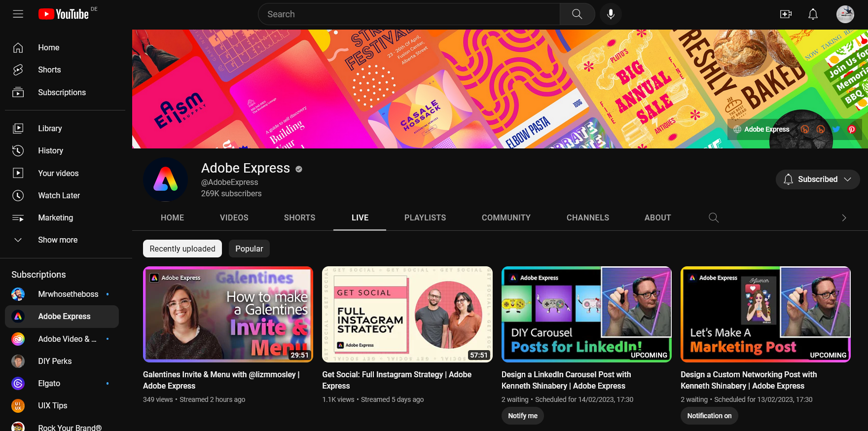Image resolution: width=868 pixels, height=431 pixels.
Task: Open Watch Later in the sidebar
Action: pyautogui.click(x=64, y=195)
